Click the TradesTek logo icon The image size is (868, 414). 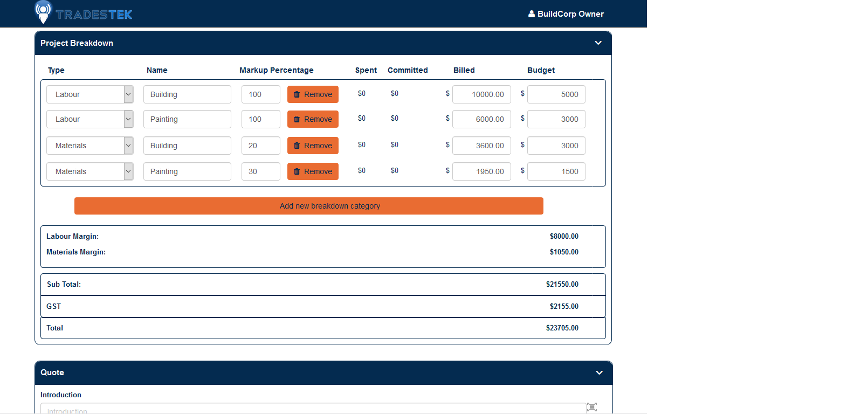tap(43, 12)
